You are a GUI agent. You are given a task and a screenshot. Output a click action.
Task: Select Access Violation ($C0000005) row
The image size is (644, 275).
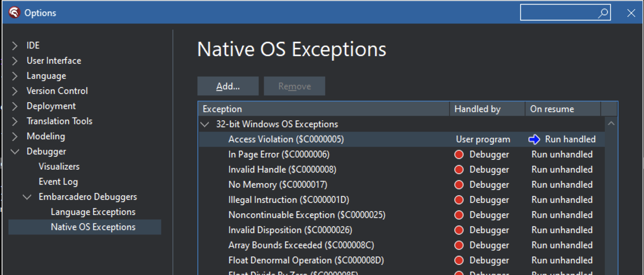[x=401, y=139]
